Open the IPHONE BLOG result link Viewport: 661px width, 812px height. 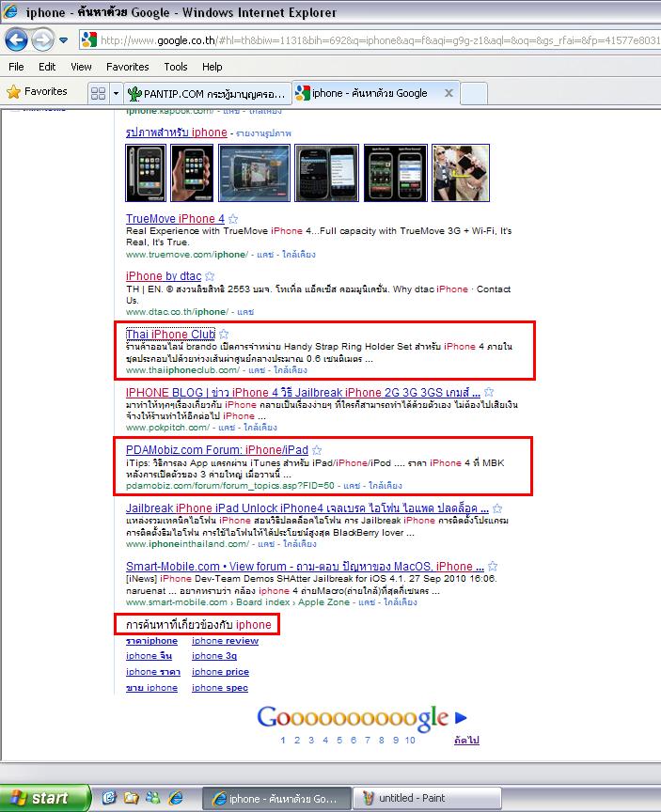coord(303,393)
